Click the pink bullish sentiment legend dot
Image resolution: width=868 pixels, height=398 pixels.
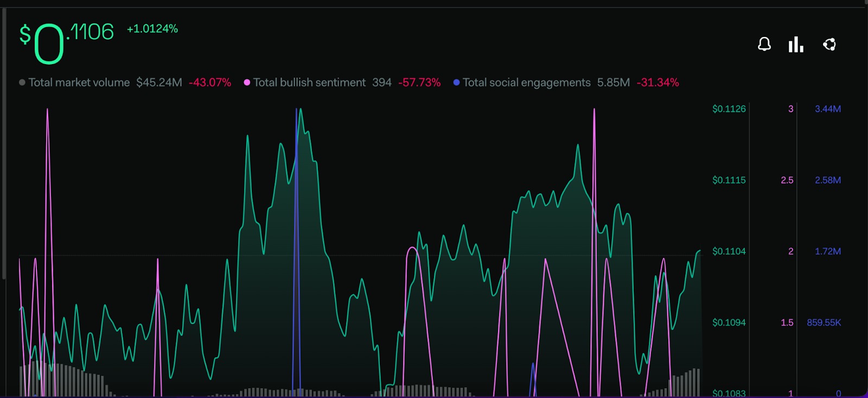[247, 83]
